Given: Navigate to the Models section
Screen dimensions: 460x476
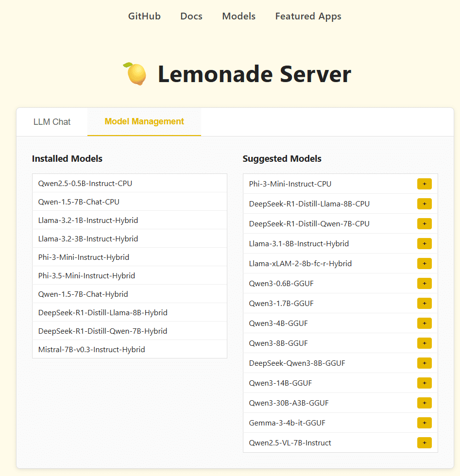Looking at the screenshot, I should click(x=239, y=16).
